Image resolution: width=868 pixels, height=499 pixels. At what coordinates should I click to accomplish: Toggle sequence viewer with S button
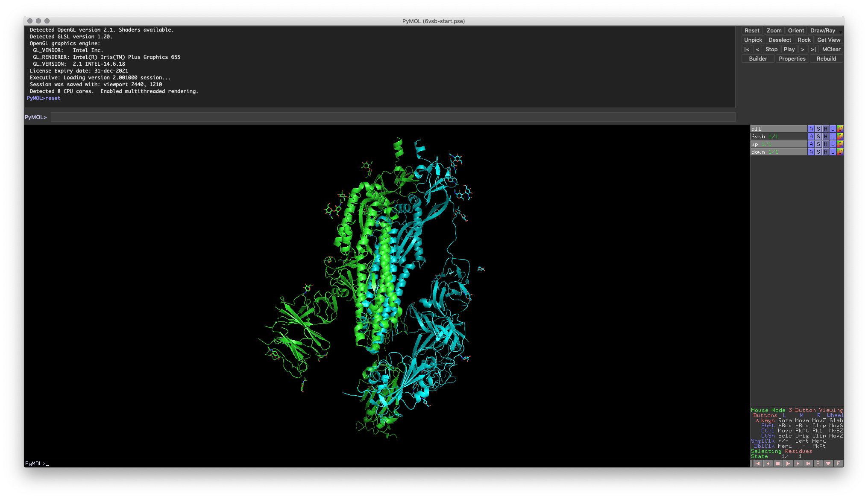click(x=818, y=464)
